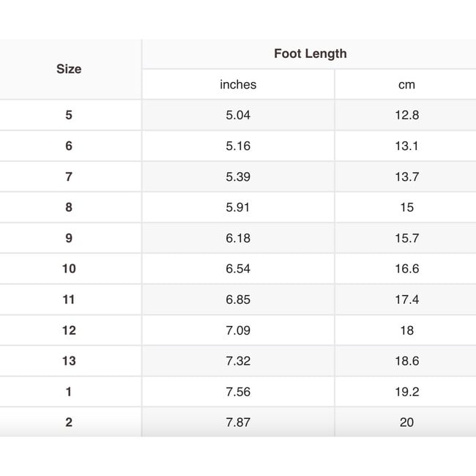This screenshot has width=476, height=476.
Task: Click the size 8 row label
Action: [69, 207]
